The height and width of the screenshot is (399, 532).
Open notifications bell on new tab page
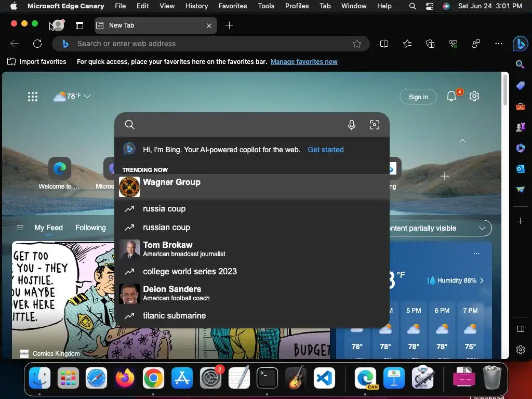pos(451,96)
